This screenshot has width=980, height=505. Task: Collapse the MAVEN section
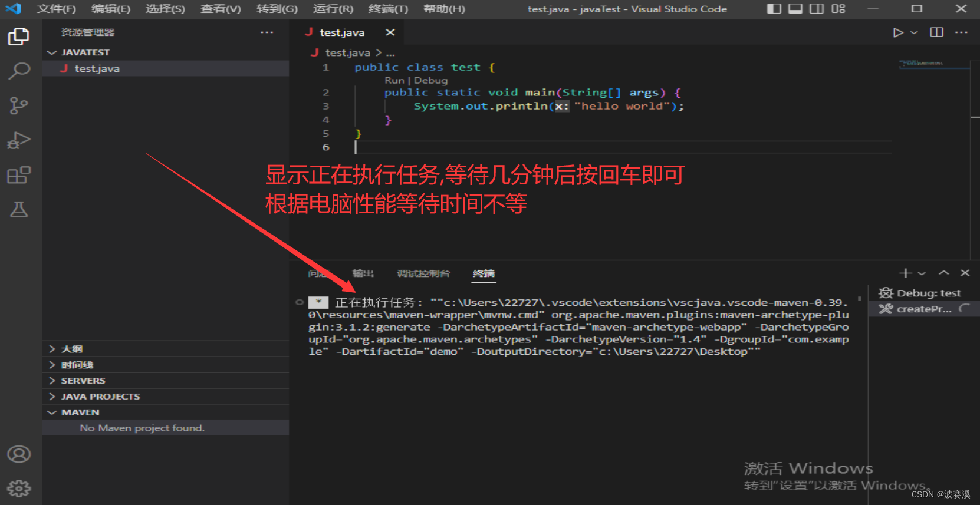click(166, 412)
